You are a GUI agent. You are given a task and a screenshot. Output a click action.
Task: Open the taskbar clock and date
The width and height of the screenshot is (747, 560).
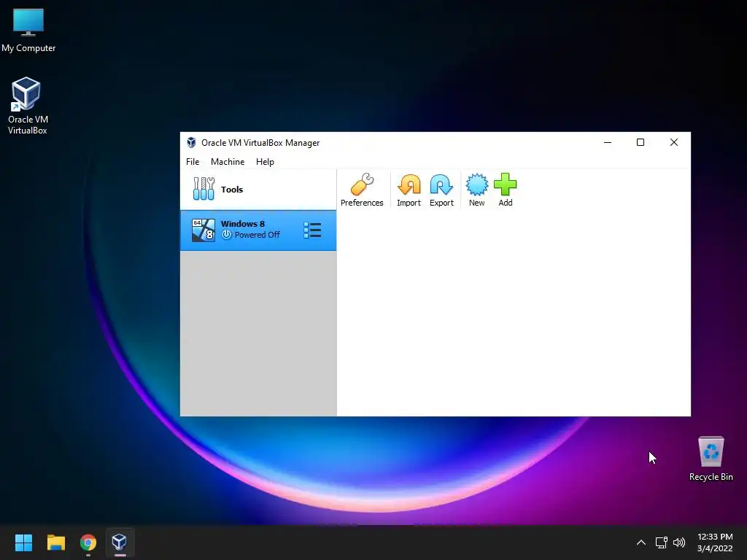(715, 542)
